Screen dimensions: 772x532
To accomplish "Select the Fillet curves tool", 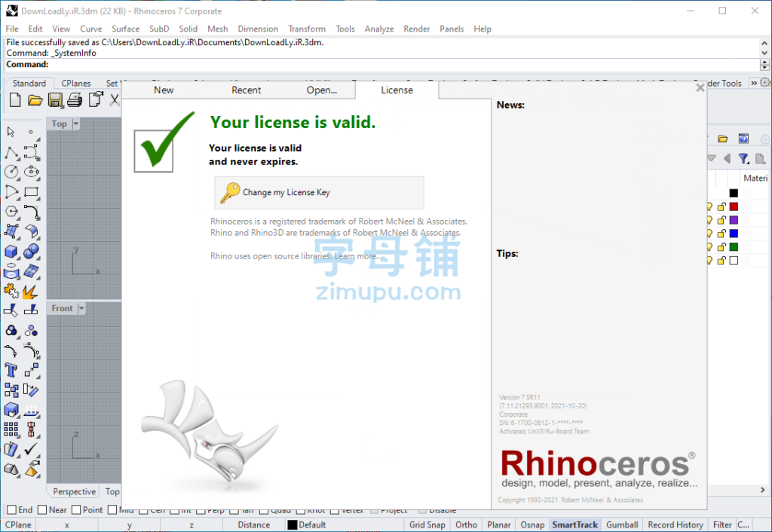I will click(x=32, y=212).
